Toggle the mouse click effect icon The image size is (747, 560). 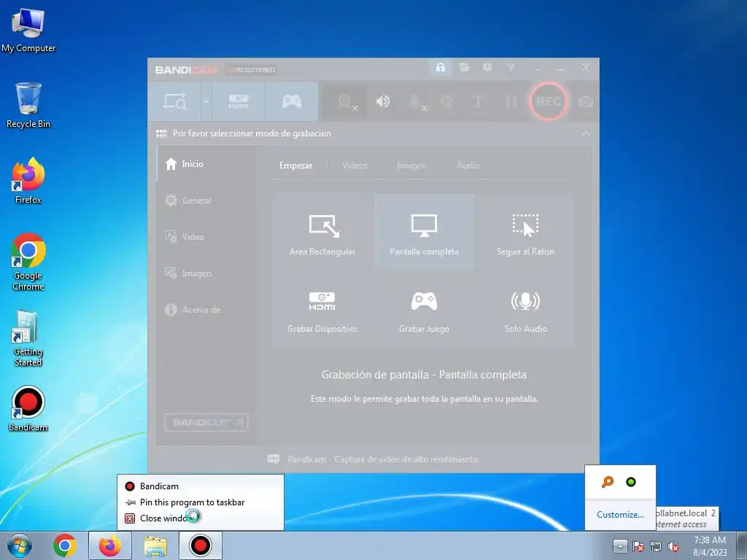click(x=446, y=101)
